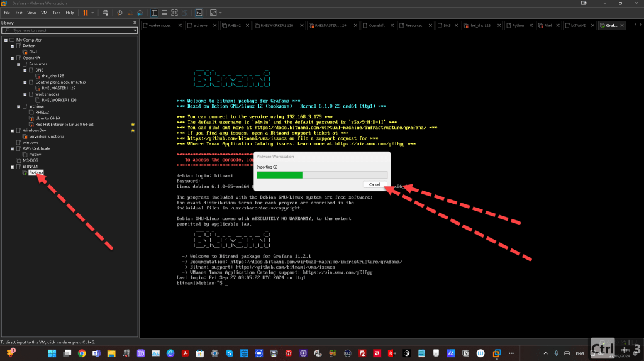Open the stretch display dropdown arrow
This screenshot has height=361, width=644.
pos(221,13)
